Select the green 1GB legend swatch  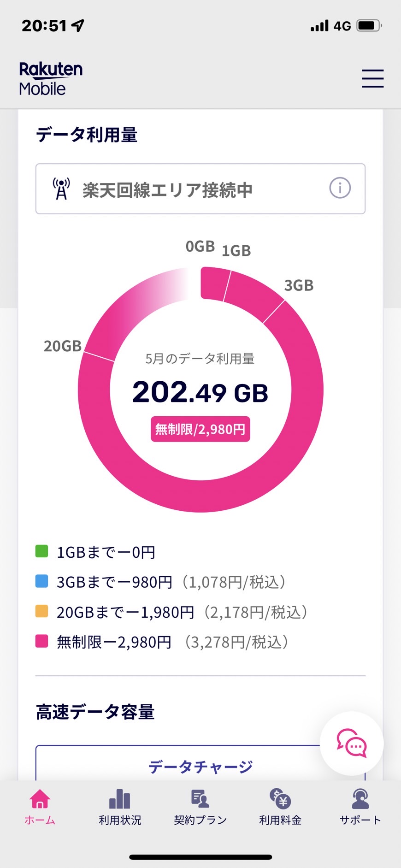point(42,551)
